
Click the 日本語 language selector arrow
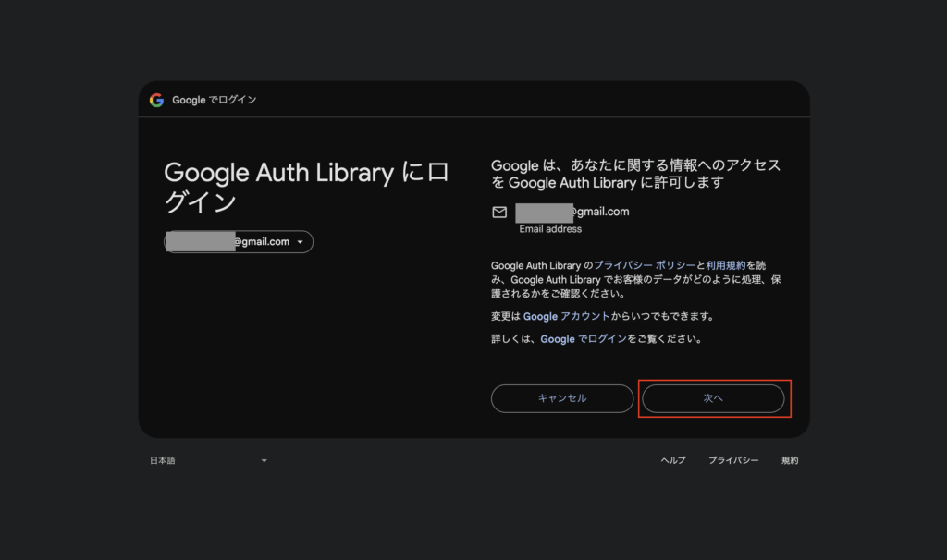click(x=264, y=461)
